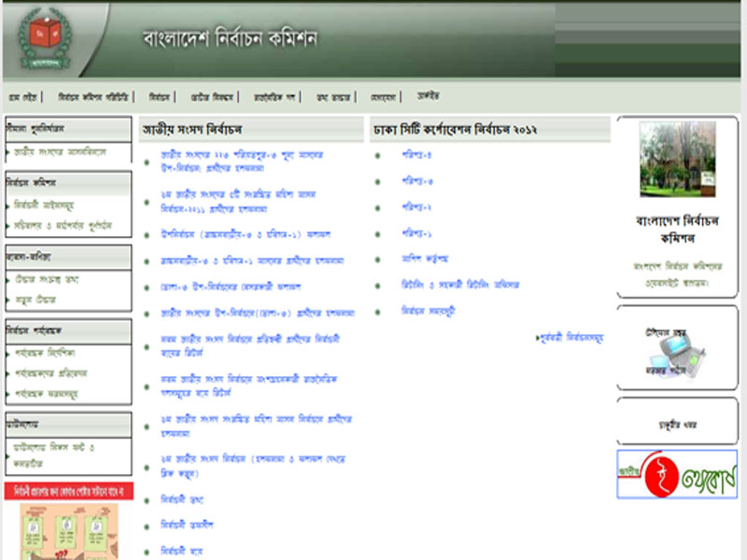Open the ballot poster thumbnail at the bottom left
Image resolution: width=747 pixels, height=560 pixels.
pyautogui.click(x=69, y=531)
